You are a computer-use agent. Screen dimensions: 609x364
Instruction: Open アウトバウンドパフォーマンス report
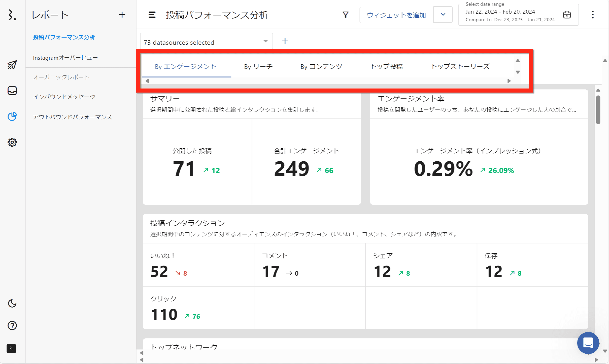pos(72,117)
